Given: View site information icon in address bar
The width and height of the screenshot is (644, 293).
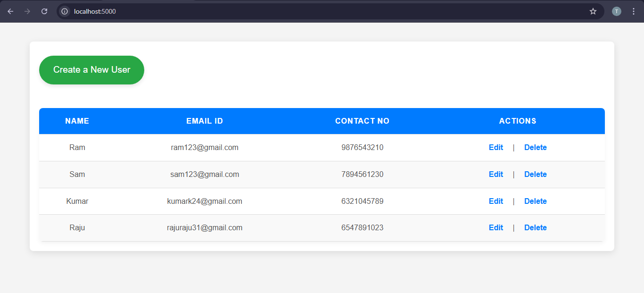Looking at the screenshot, I should (x=65, y=11).
